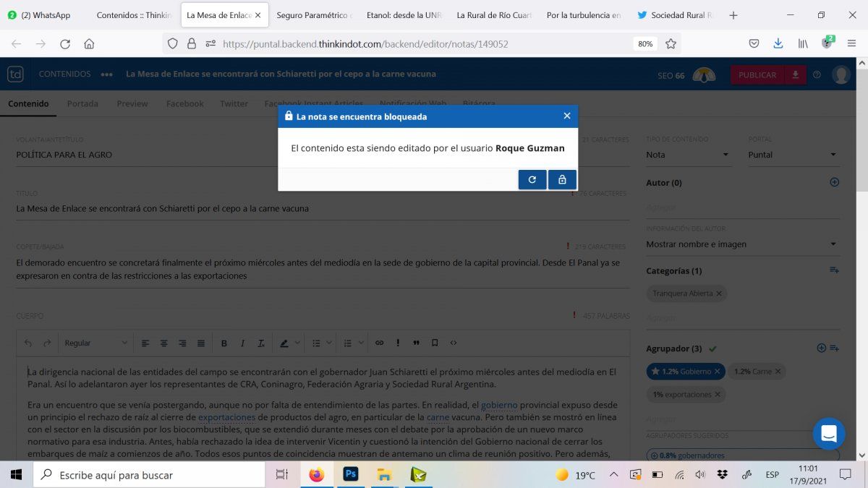Open the Twitter tab
868x488 pixels.
pos(234,103)
